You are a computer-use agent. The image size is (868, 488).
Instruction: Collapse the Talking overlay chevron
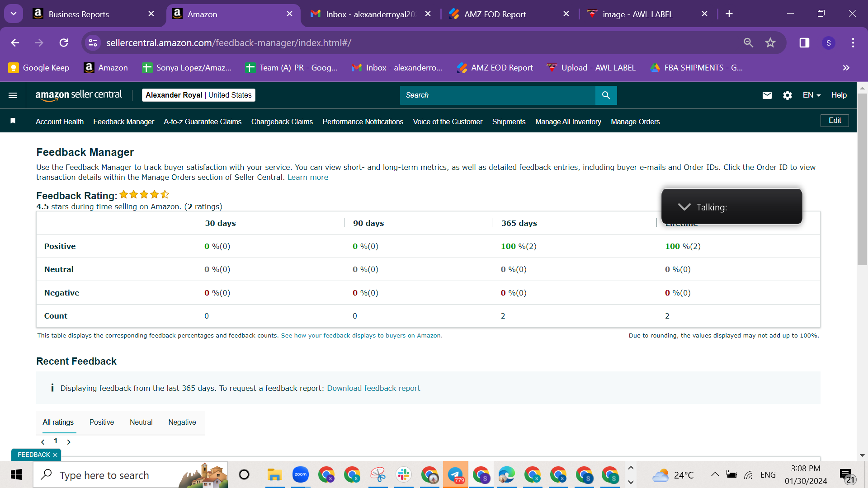684,207
